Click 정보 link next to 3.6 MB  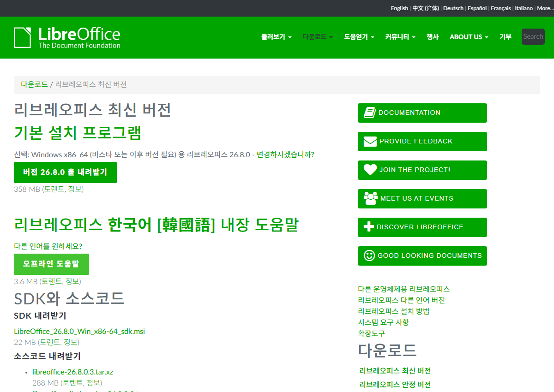72,281
